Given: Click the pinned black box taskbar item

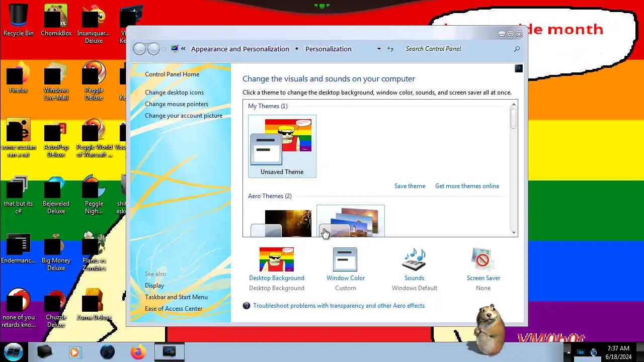Looking at the screenshot, I should pos(44,352).
